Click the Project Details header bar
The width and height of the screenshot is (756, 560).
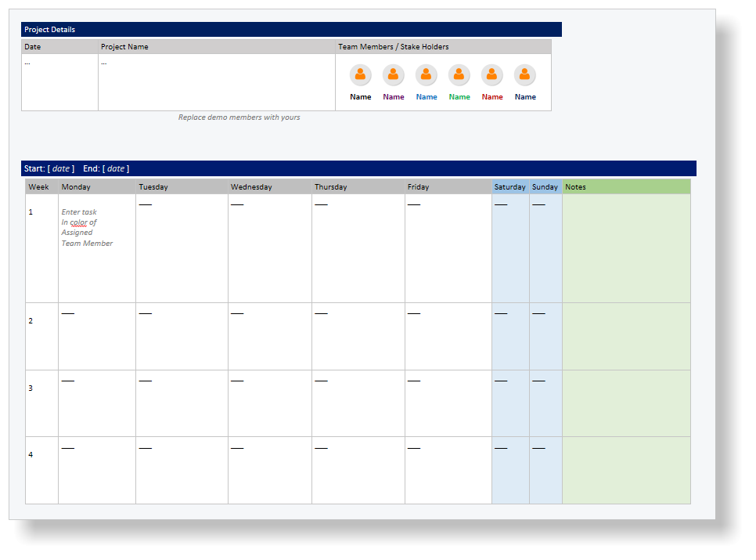click(x=290, y=30)
